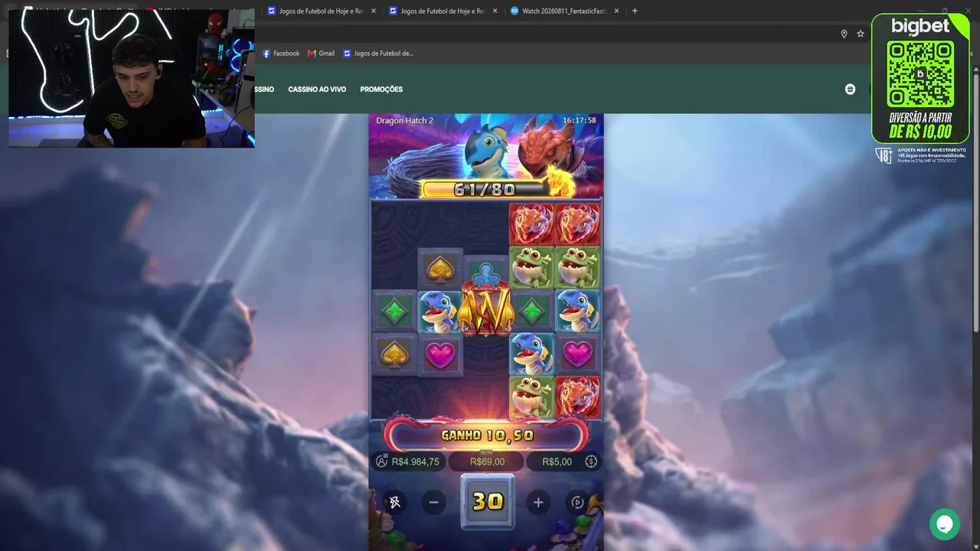Open bet options coin icon
The image size is (980, 551).
point(591,461)
